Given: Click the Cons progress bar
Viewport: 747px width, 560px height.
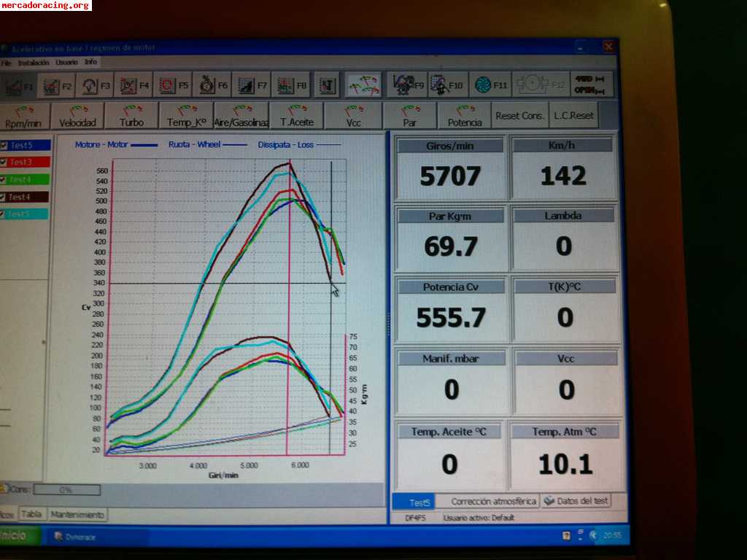Looking at the screenshot, I should pyautogui.click(x=66, y=490).
